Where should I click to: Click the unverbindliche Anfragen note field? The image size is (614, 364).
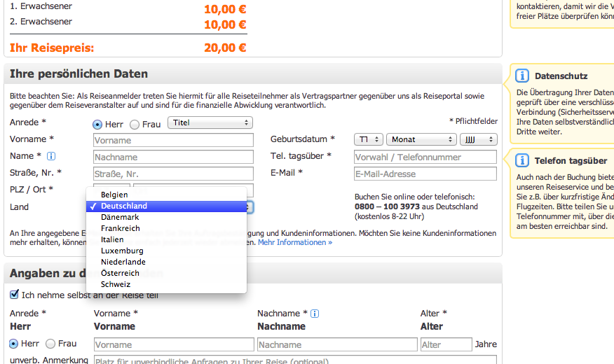pos(295,360)
